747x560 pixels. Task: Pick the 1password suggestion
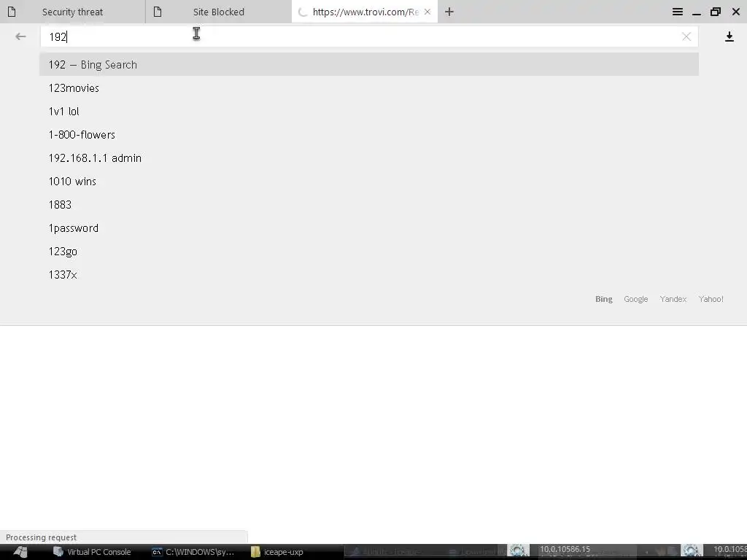click(x=369, y=228)
